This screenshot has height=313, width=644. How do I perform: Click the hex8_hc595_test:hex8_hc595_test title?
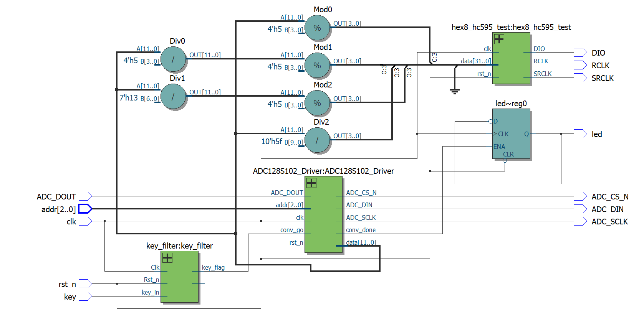pyautogui.click(x=511, y=27)
